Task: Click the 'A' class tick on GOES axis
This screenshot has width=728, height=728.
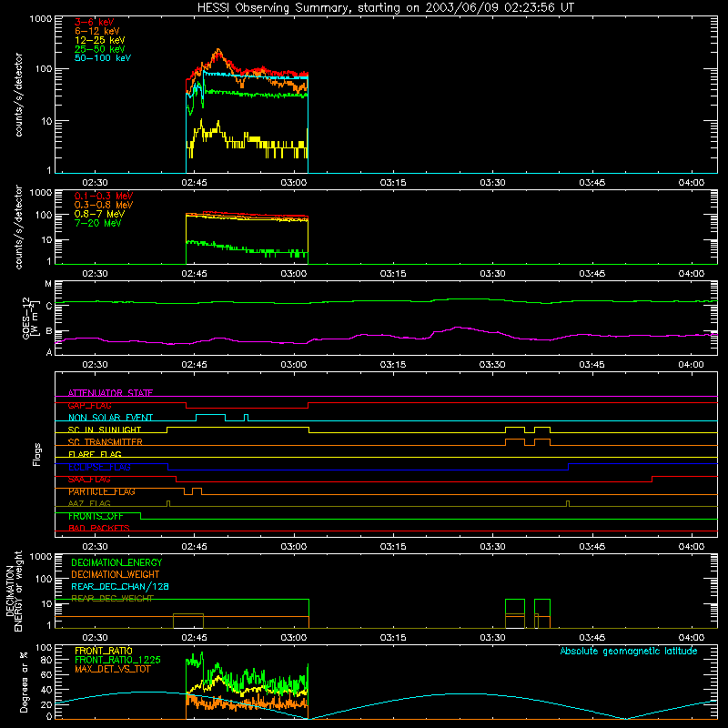Action: coord(49,352)
